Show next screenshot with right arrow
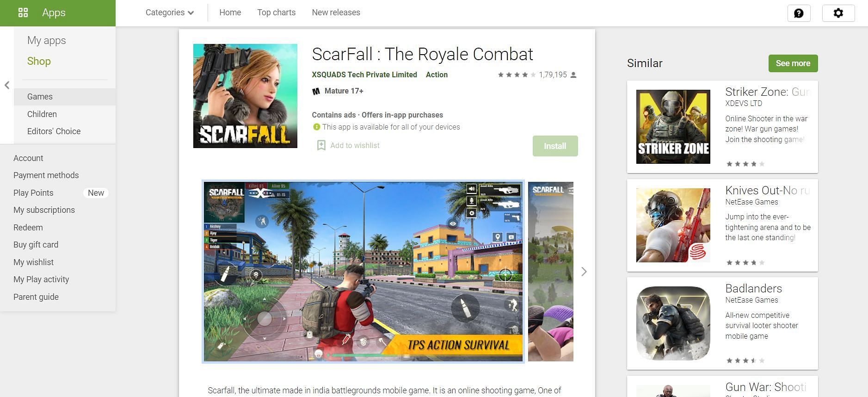The width and height of the screenshot is (868, 397). point(584,272)
